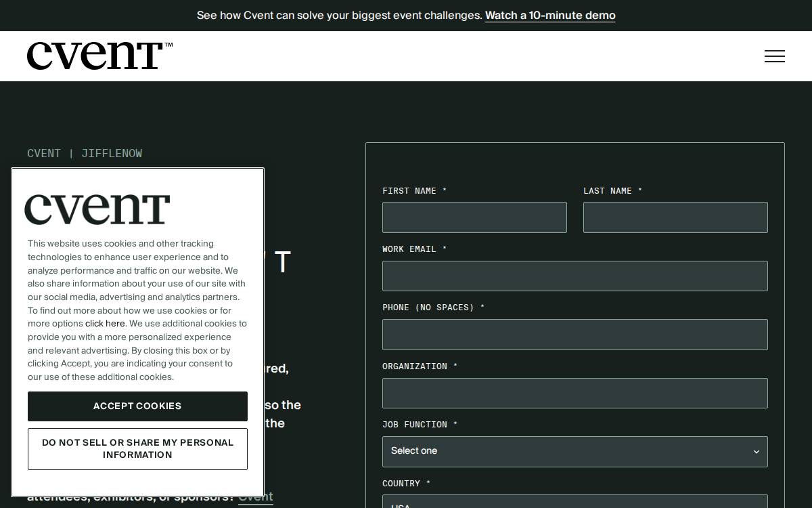Click the 'COUNTRY *' label

pos(406,484)
